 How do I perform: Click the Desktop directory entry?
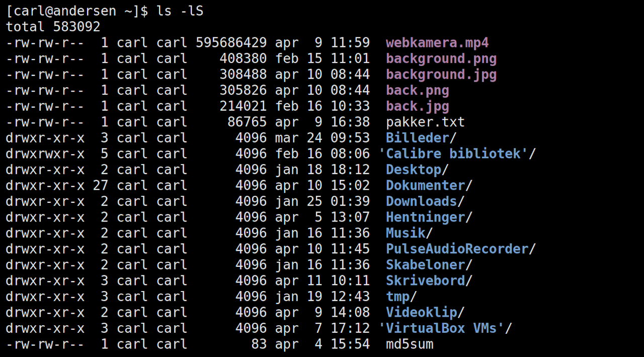tap(414, 170)
